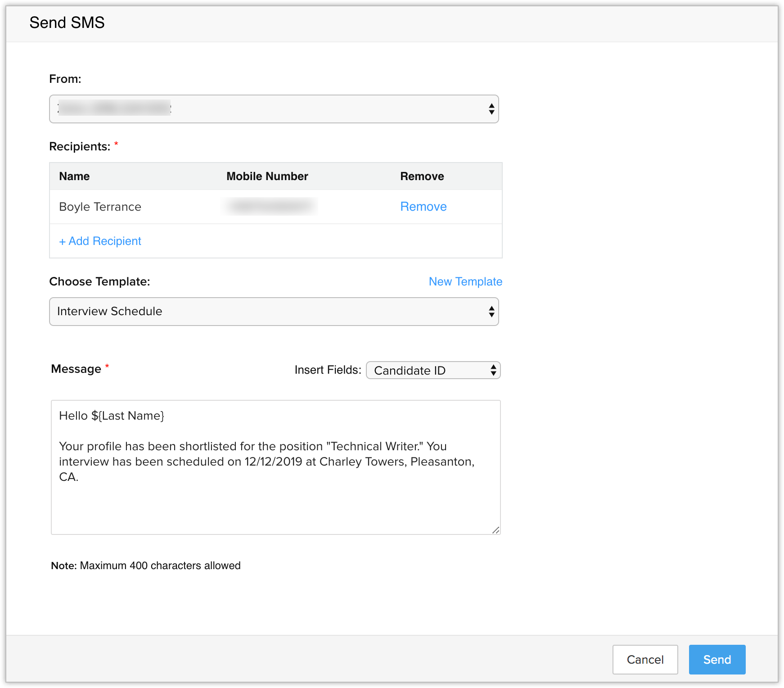This screenshot has height=688, width=784.
Task: Click the Send SMS dialog title
Action: click(67, 23)
